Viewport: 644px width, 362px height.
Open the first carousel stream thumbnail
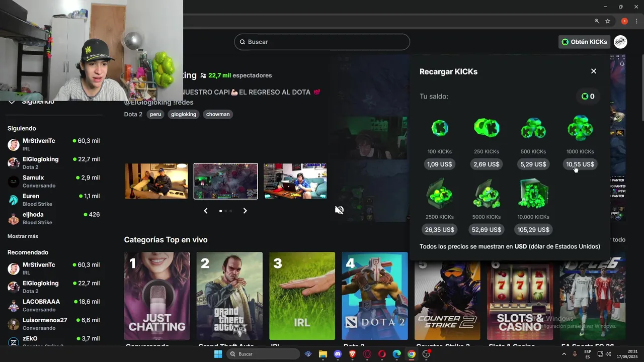click(x=156, y=181)
